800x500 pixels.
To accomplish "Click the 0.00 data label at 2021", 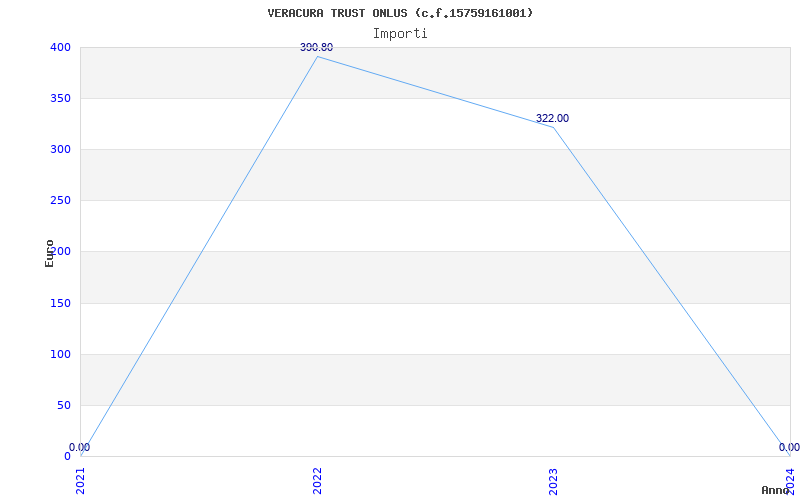I will (80, 447).
